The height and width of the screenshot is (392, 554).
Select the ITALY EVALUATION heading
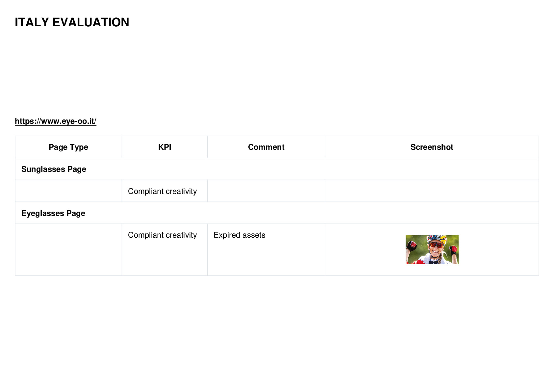tap(72, 22)
